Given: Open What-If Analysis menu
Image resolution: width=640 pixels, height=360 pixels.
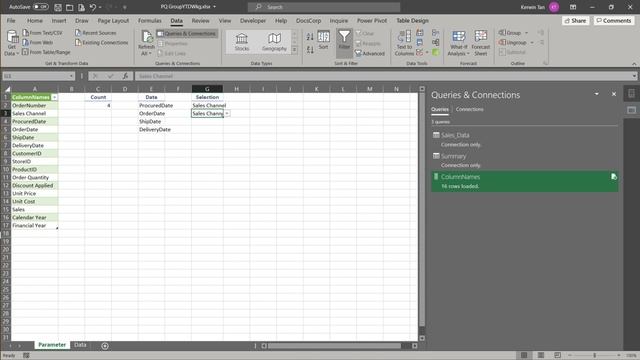Looking at the screenshot, I should point(458,43).
